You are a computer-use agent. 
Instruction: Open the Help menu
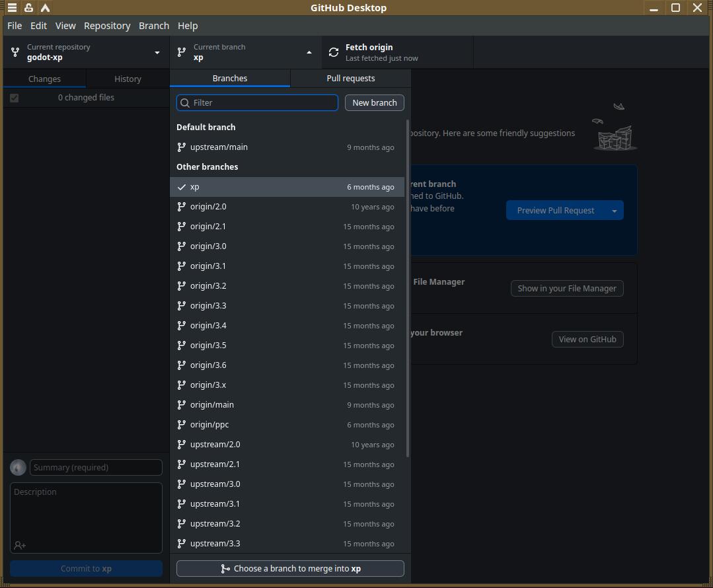188,26
